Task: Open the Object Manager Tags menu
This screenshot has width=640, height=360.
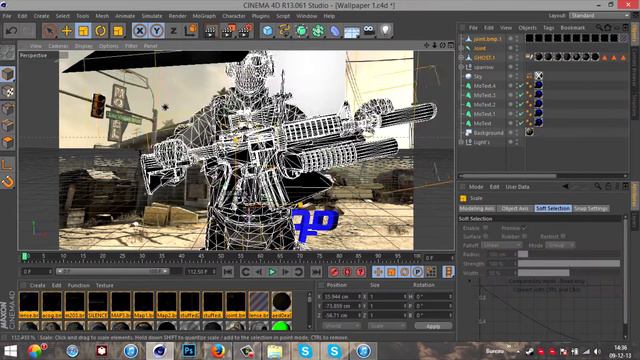Action: [549, 28]
